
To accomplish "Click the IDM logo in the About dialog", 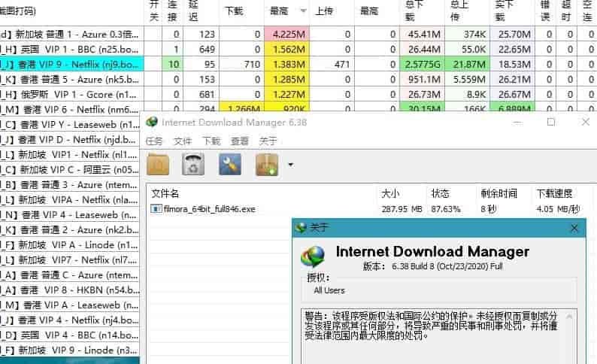I will coord(313,256).
